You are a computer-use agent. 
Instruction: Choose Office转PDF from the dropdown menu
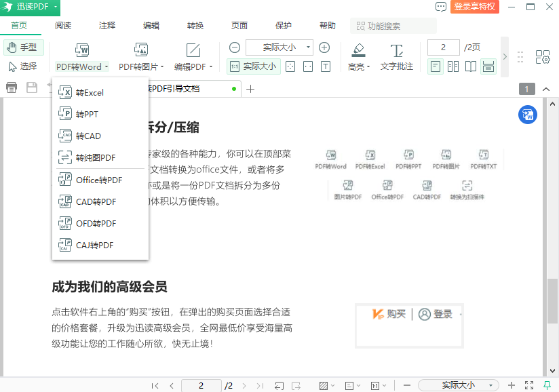[x=100, y=180]
